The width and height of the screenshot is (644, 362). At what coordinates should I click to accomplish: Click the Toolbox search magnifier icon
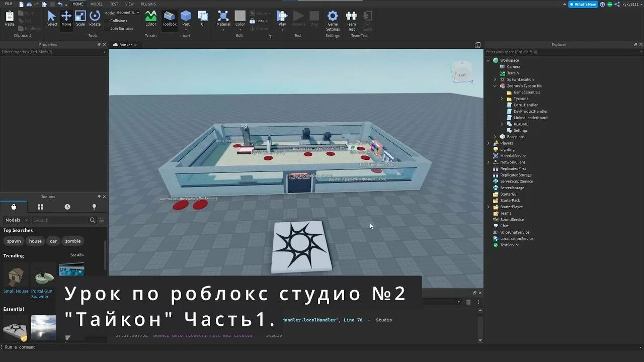(x=93, y=220)
